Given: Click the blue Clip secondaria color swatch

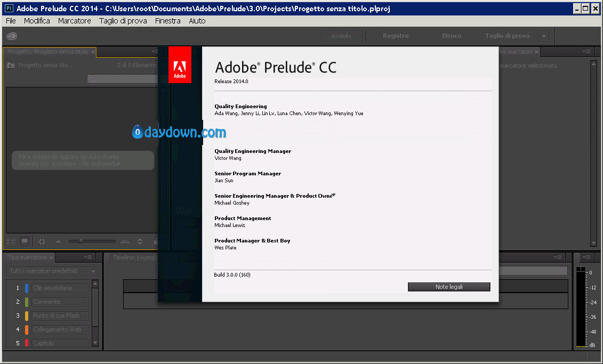Looking at the screenshot, I should (x=27, y=288).
